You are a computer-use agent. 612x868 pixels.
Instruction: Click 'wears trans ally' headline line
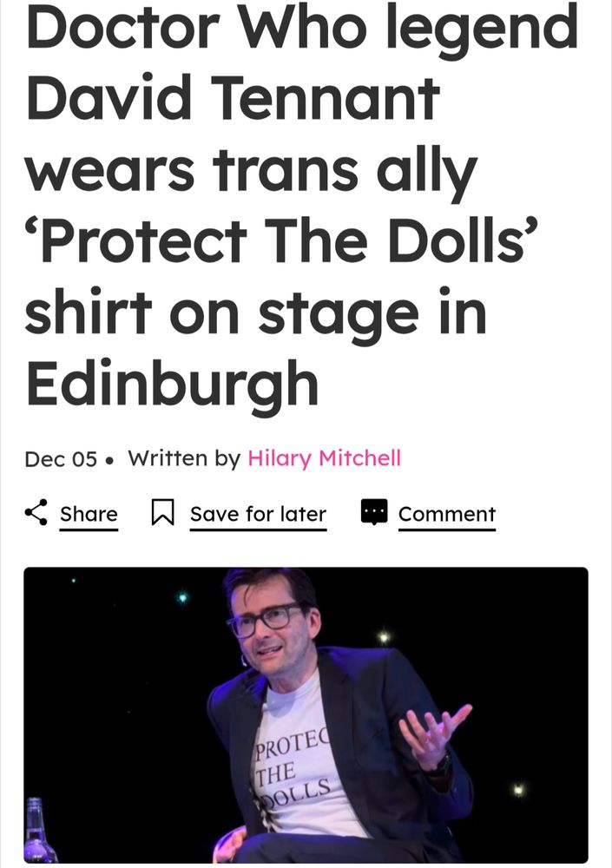tap(251, 170)
